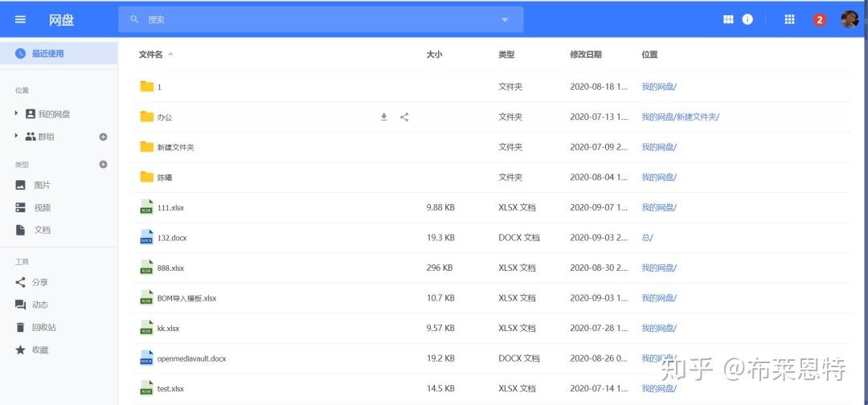The image size is (868, 405).
Task: Sort by 修改日期 column header
Action: [x=586, y=54]
